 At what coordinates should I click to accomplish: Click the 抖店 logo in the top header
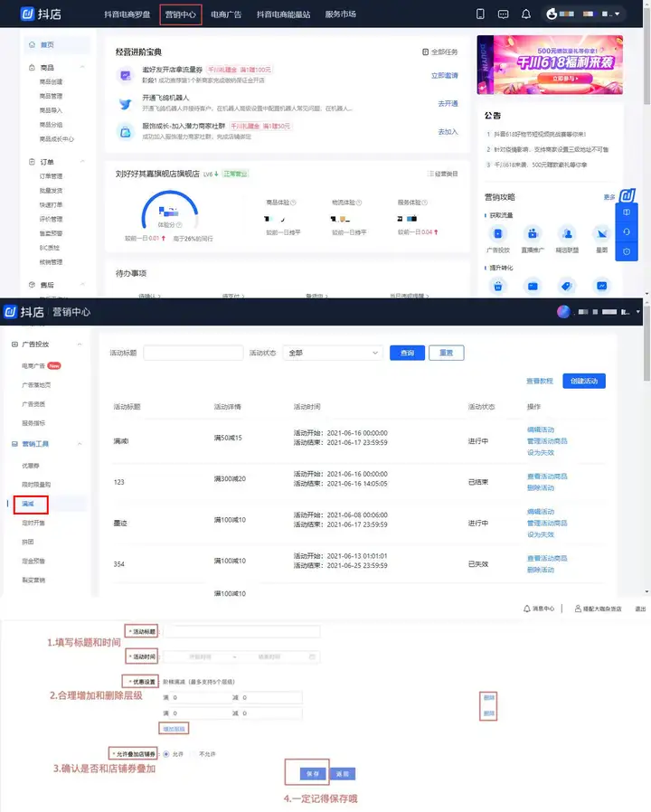point(41,14)
